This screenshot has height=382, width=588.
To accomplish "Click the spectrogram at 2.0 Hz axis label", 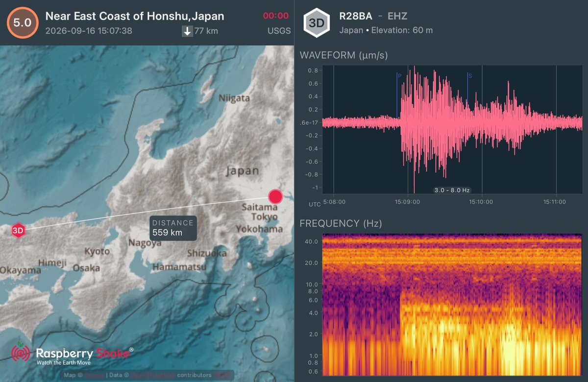I will point(312,334).
